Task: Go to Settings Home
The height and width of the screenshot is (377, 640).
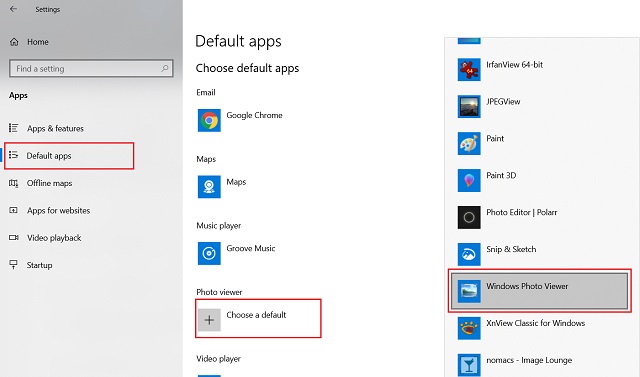Action: coord(38,42)
